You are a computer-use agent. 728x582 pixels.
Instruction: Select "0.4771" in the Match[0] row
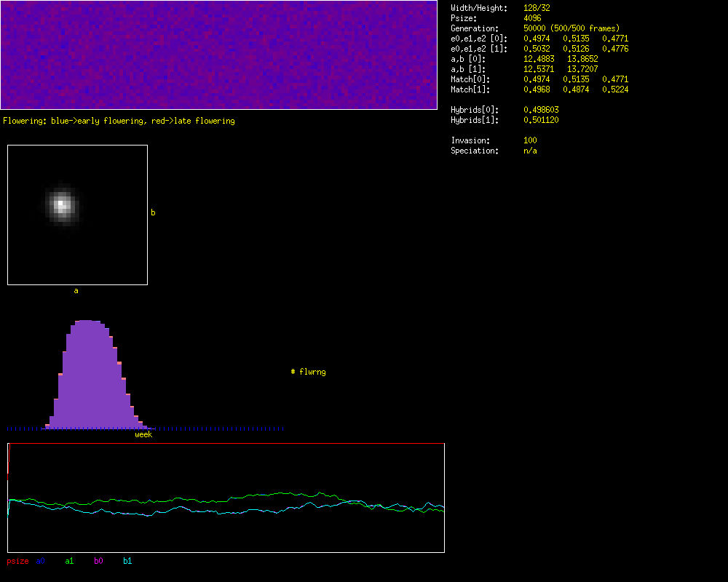[x=615, y=80]
